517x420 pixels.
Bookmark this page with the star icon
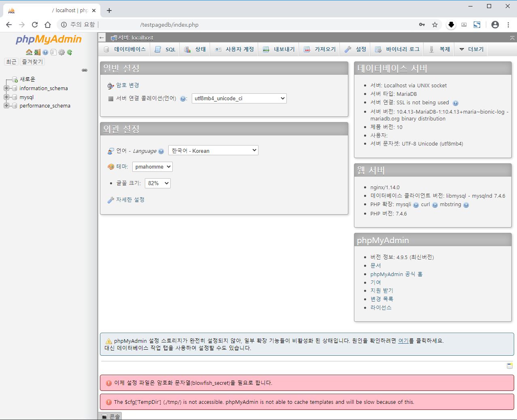[x=435, y=25]
